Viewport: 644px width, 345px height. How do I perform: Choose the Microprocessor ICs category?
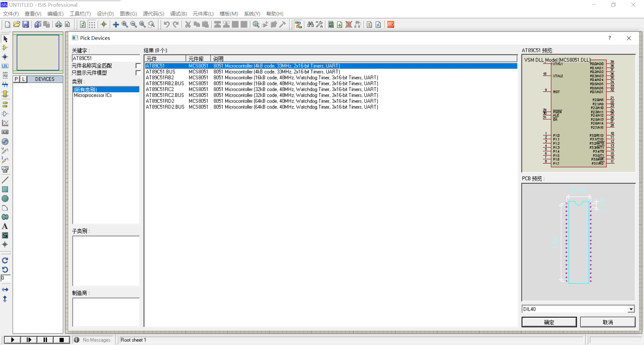click(x=93, y=95)
